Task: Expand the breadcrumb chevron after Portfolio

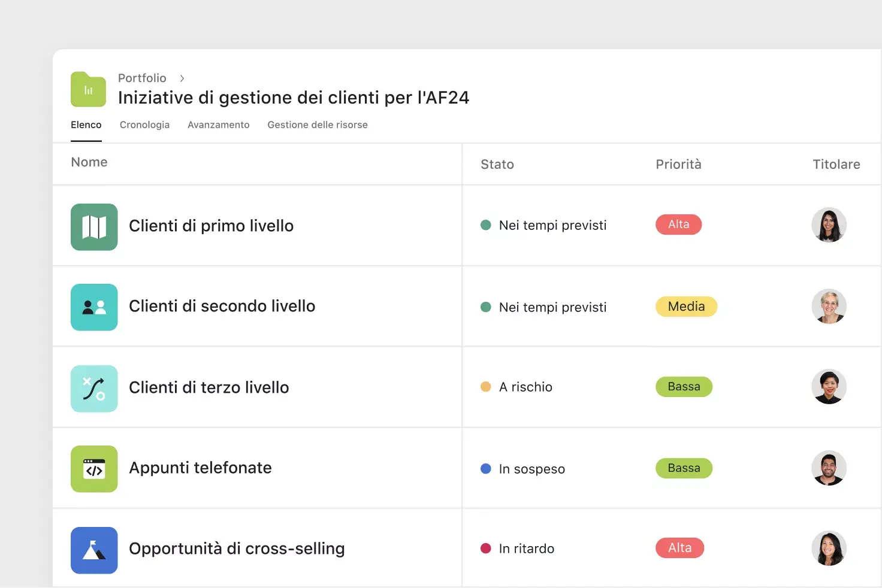Action: (181, 78)
